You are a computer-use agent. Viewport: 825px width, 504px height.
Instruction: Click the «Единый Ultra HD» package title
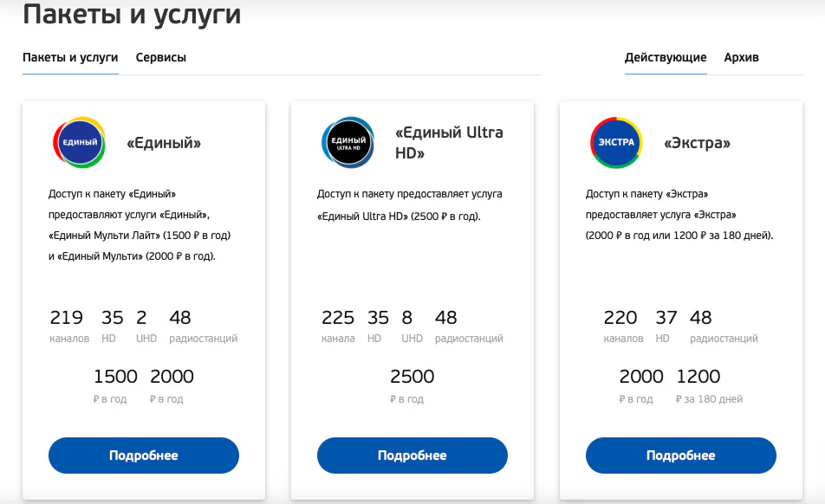(x=449, y=143)
